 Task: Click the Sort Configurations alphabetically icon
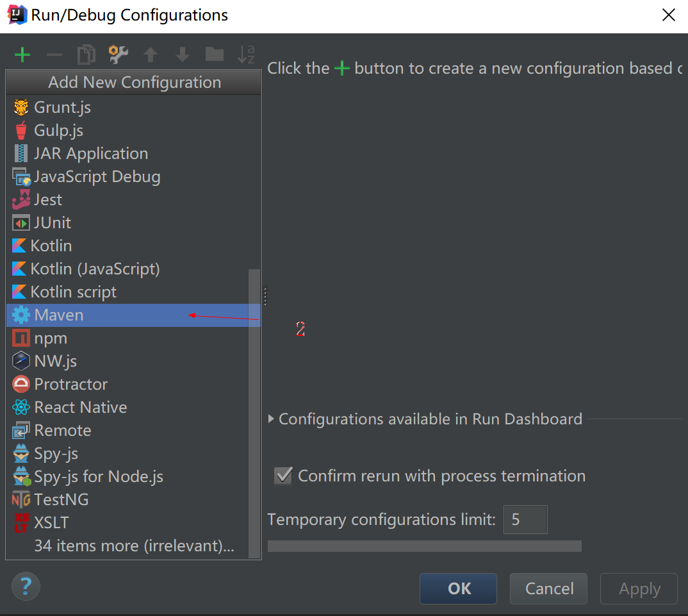[x=246, y=54]
